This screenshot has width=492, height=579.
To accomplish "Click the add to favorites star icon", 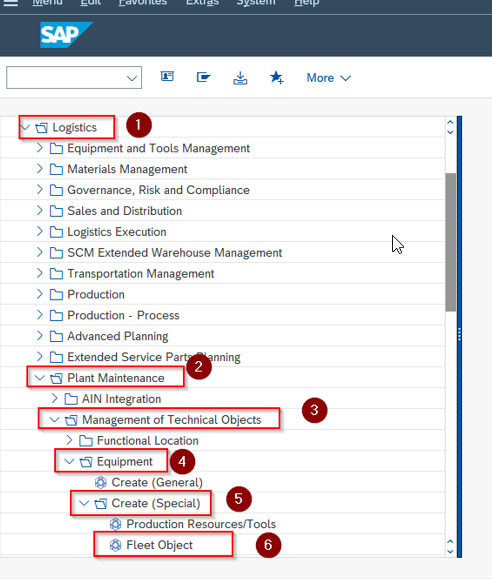I will point(277,78).
